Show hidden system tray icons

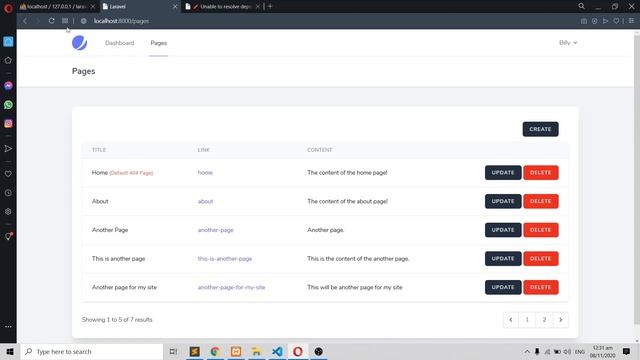click(527, 351)
